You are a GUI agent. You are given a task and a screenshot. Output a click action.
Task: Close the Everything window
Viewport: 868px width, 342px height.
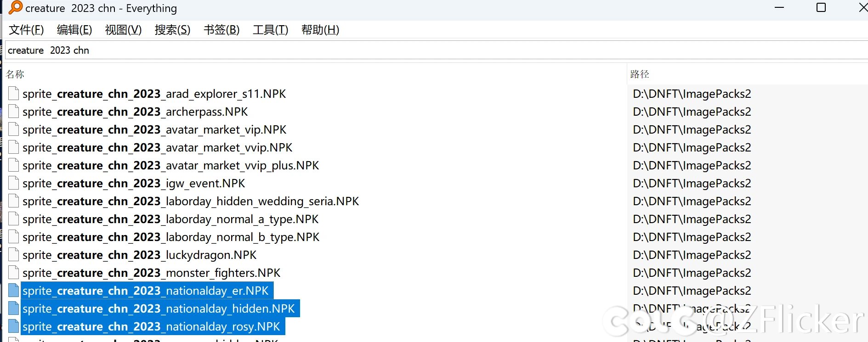[862, 7]
